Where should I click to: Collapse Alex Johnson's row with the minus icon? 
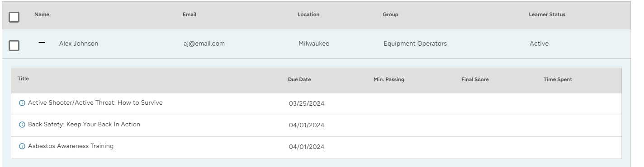(x=42, y=42)
